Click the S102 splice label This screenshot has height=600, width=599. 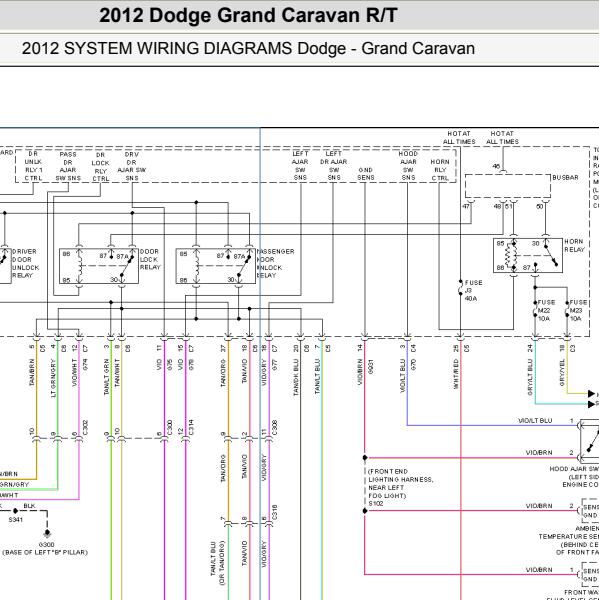coord(375,504)
